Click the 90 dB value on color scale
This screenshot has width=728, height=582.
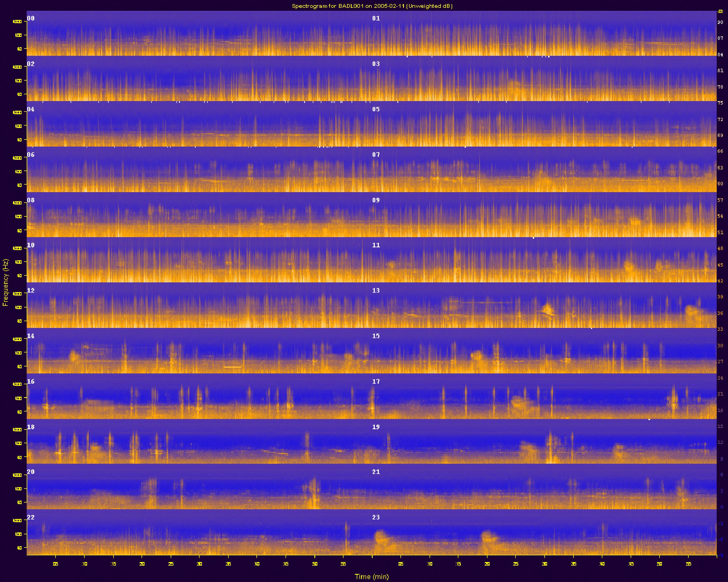click(x=720, y=22)
